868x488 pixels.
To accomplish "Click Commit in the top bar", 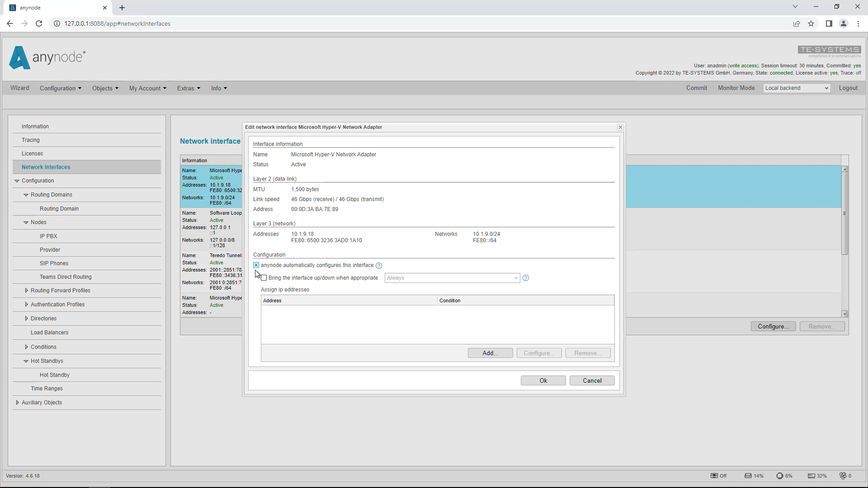I will pos(697,88).
